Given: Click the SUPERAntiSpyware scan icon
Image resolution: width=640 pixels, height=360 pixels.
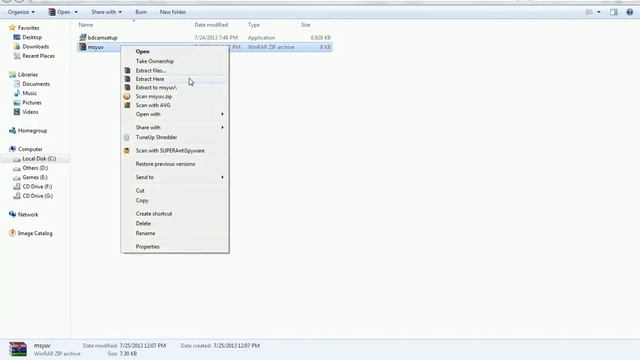Looking at the screenshot, I should [x=127, y=151].
